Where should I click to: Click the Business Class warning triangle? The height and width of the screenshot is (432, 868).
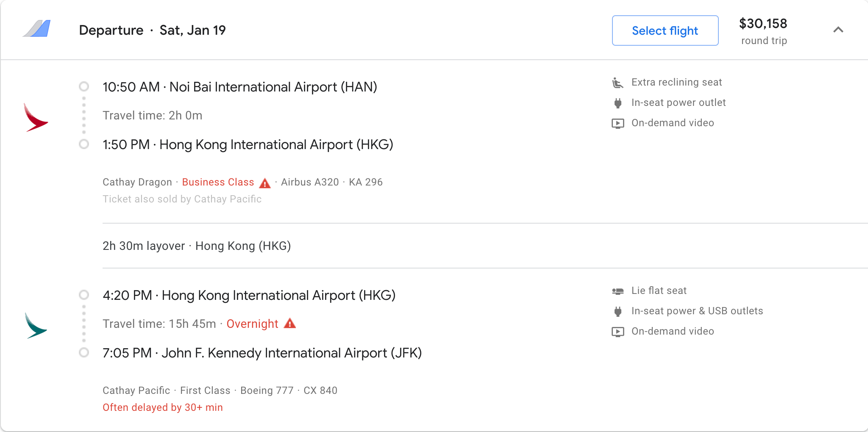pos(265,183)
